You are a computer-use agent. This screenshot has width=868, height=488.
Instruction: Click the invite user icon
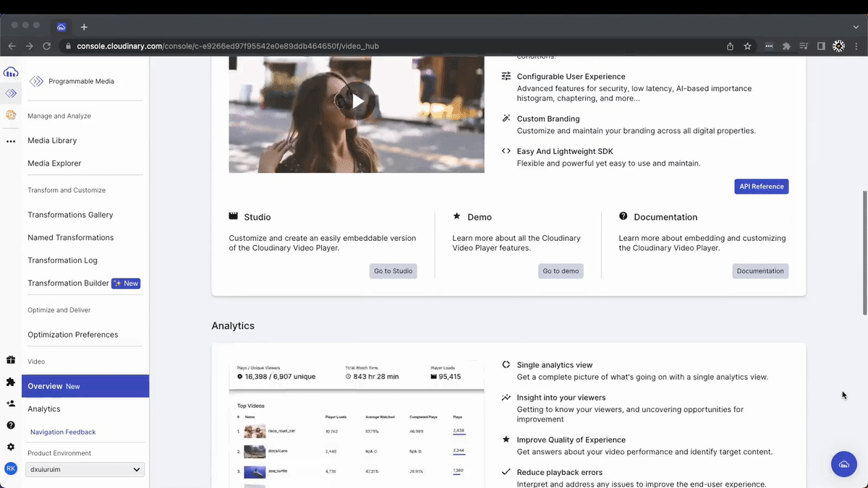[x=11, y=403]
